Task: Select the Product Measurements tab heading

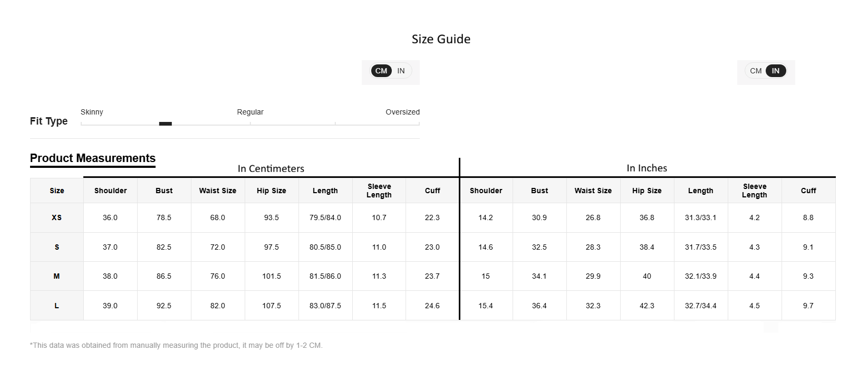Action: [x=93, y=158]
